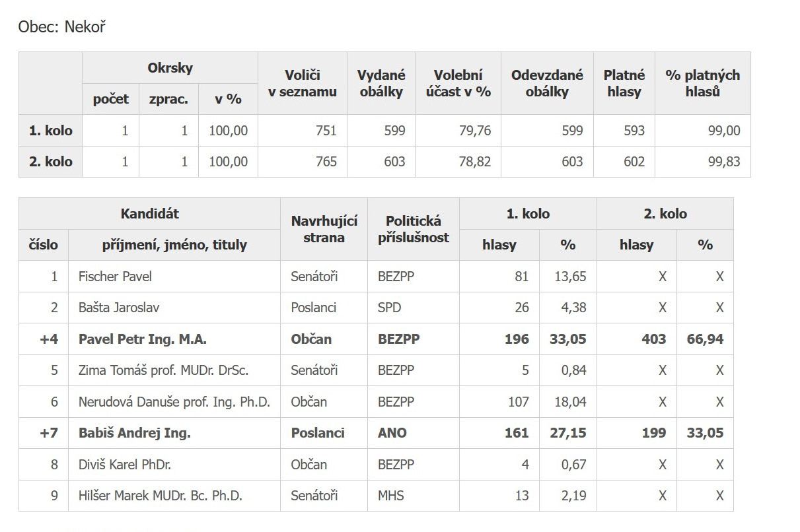The width and height of the screenshot is (800, 532).
Task: Click the Platné hlasy column header
Action: pyautogui.click(x=624, y=83)
